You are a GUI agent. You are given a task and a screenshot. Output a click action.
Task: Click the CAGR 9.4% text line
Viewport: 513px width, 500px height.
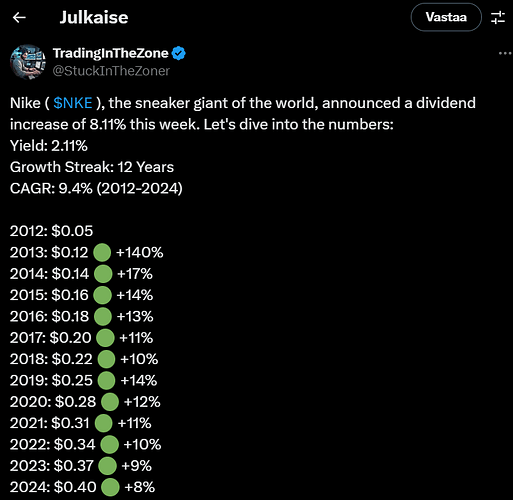(96, 188)
